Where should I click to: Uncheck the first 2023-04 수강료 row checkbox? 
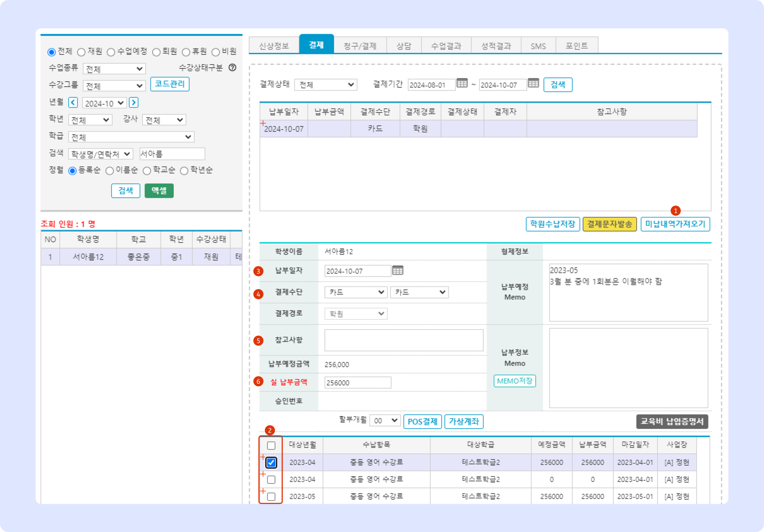[271, 462]
